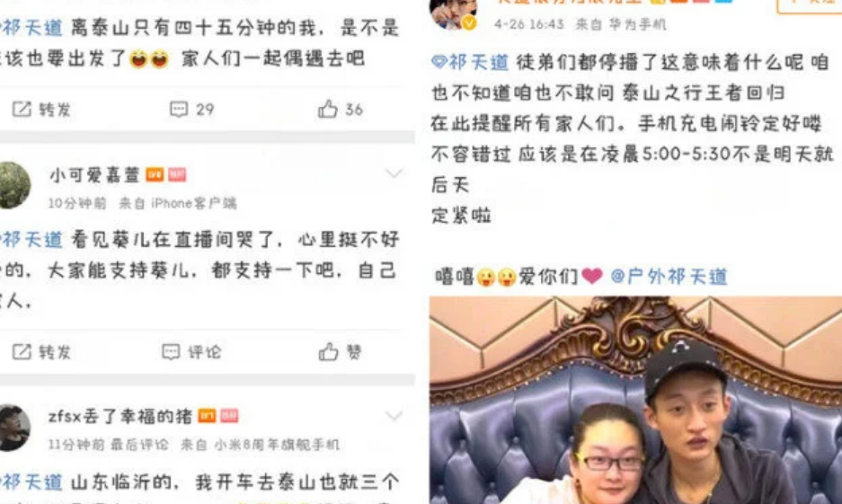Open zfsx丢了幸福的猪's profile avatar
This screenshot has height=504, width=842.
click(14, 428)
